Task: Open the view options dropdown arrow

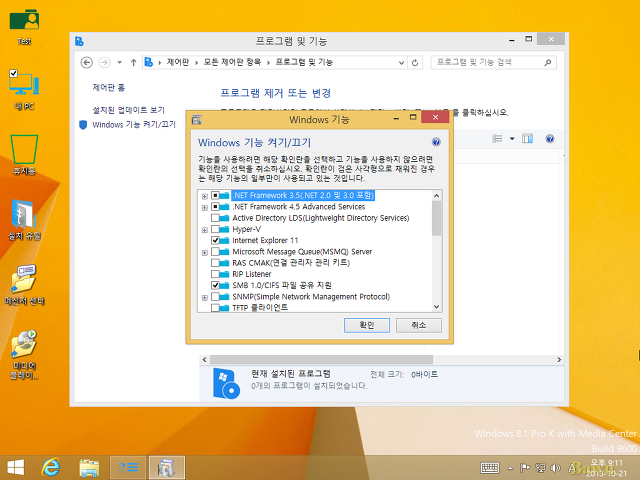Action: click(x=512, y=139)
